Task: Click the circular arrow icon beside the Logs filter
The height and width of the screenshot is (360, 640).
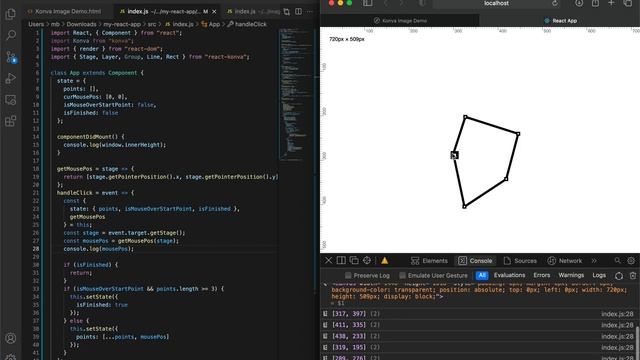Action: (619, 276)
